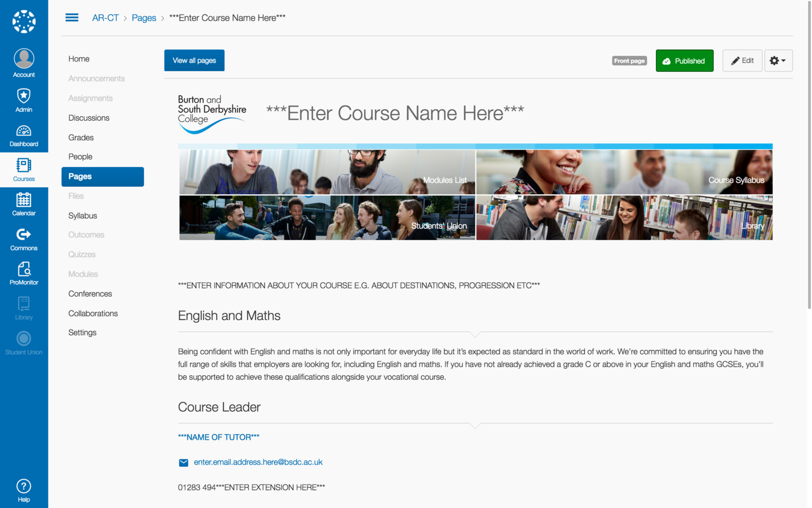812x508 pixels.
Task: Click the Edit page button
Action: click(x=742, y=61)
